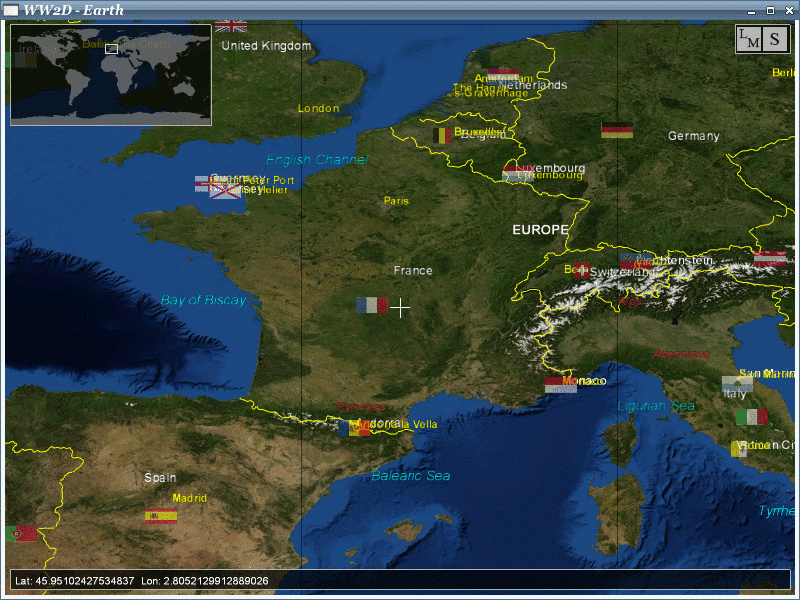Click the world overview minimap

(x=110, y=75)
